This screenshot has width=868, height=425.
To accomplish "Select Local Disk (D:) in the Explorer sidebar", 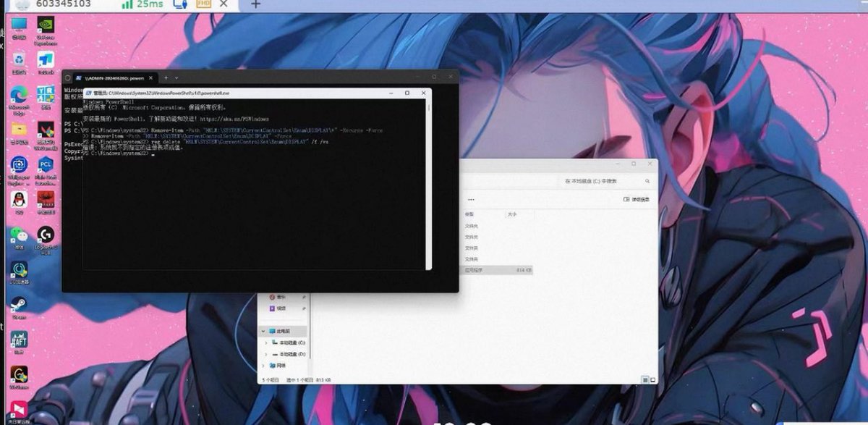I will 289,354.
